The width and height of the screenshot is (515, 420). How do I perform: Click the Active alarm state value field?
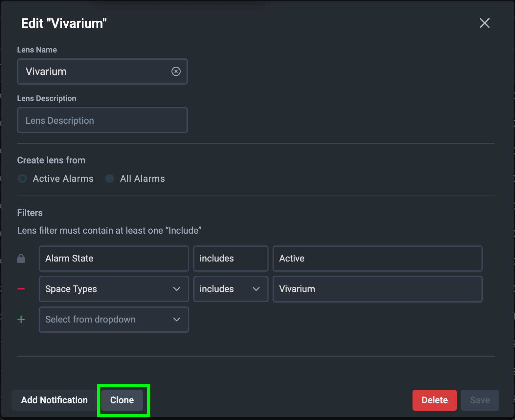tap(377, 259)
